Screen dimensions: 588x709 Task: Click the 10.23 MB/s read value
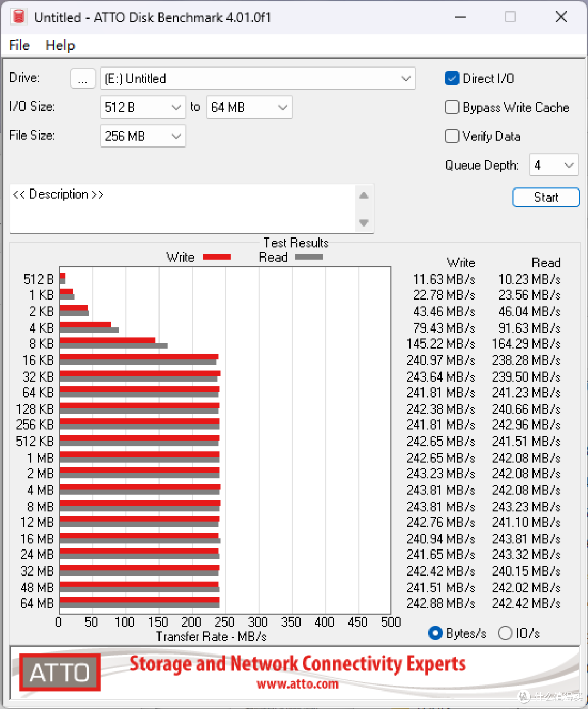click(529, 279)
